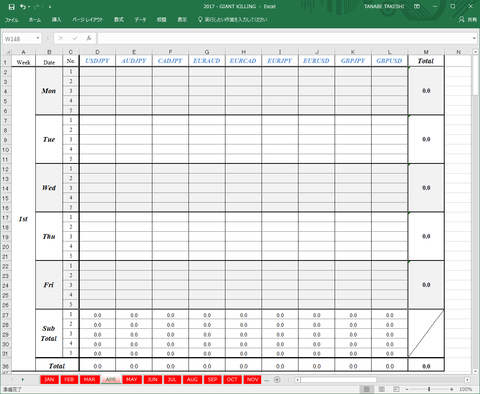This screenshot has height=394, width=480.
Task: Switch to Page Break Preview in status bar
Action: [396, 389]
